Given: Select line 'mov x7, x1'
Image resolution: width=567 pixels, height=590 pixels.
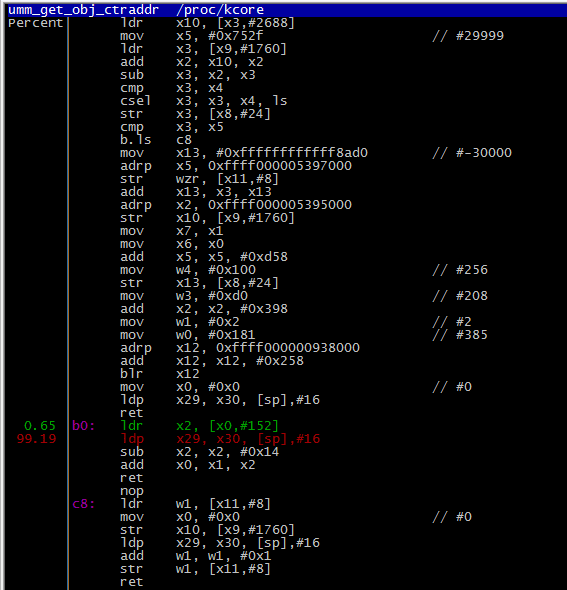Looking at the screenshot, I should coord(172,231).
